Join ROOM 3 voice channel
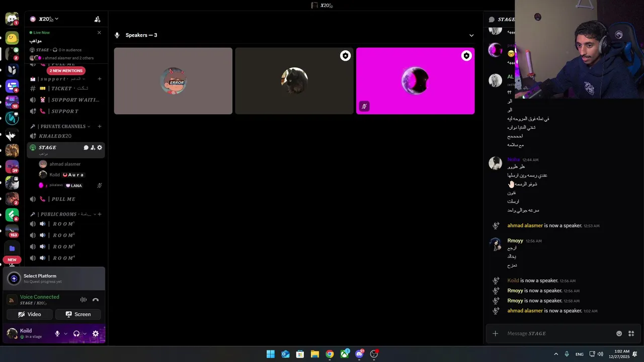This screenshot has height=362, width=644. tap(65, 247)
